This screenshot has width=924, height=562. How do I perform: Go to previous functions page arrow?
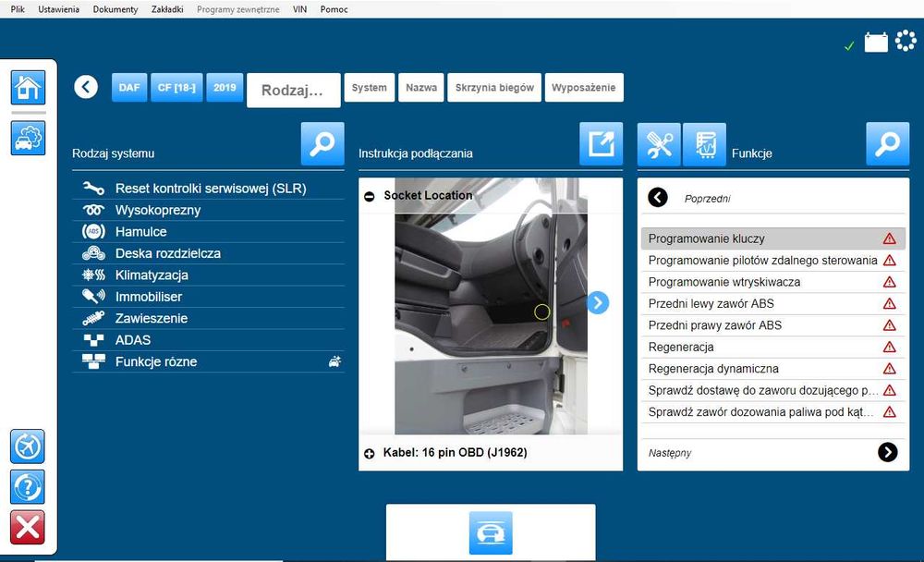pyautogui.click(x=658, y=198)
